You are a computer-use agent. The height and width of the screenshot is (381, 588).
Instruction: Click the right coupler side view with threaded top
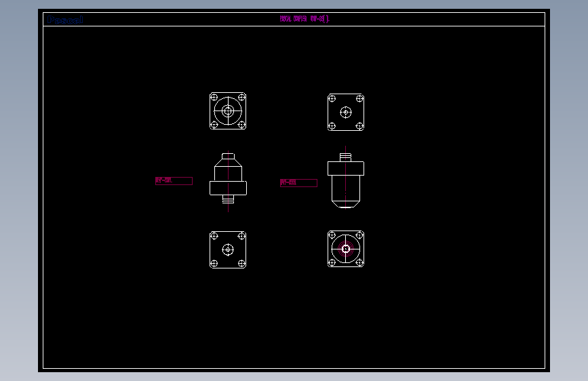346,178
